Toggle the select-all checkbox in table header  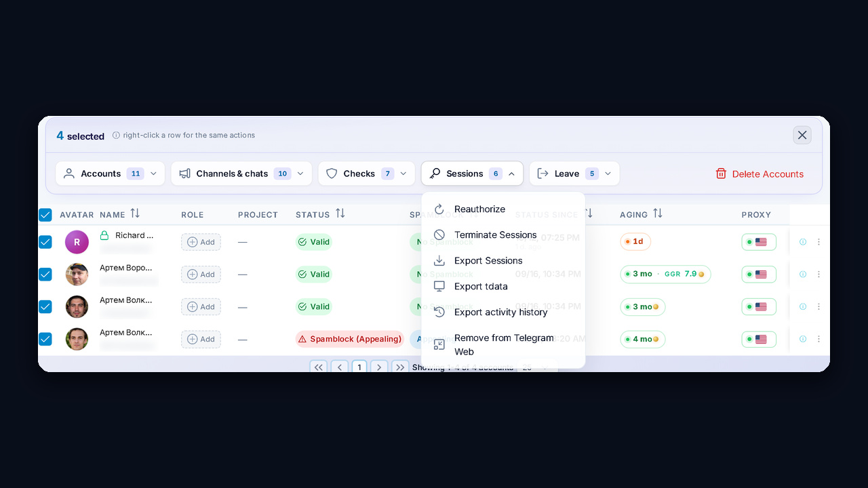pos(45,215)
